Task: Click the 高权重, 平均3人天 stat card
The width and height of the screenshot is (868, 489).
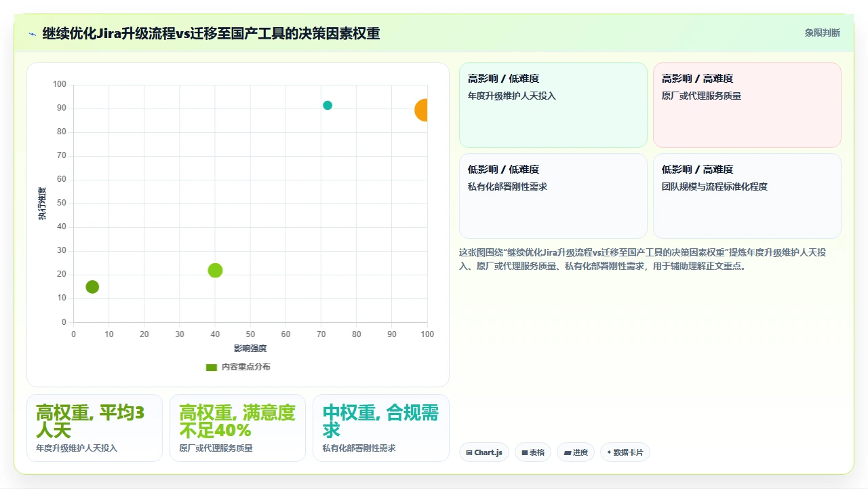Action: tap(94, 428)
